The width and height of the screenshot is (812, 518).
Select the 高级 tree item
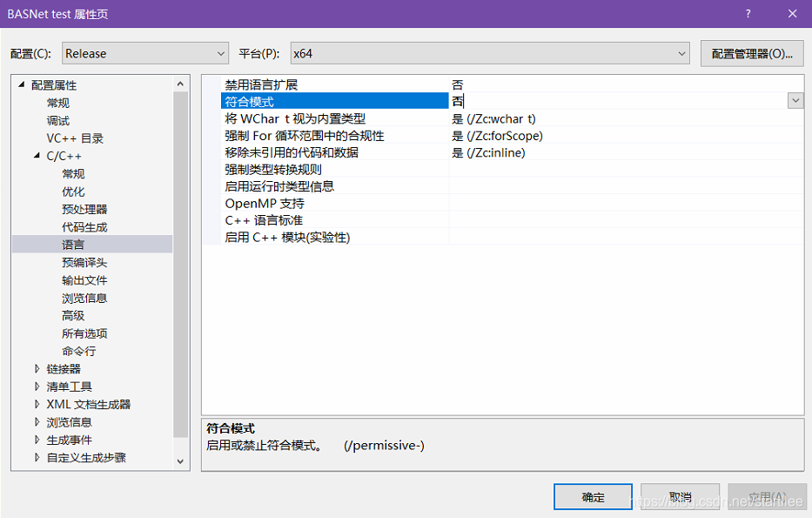(73, 315)
